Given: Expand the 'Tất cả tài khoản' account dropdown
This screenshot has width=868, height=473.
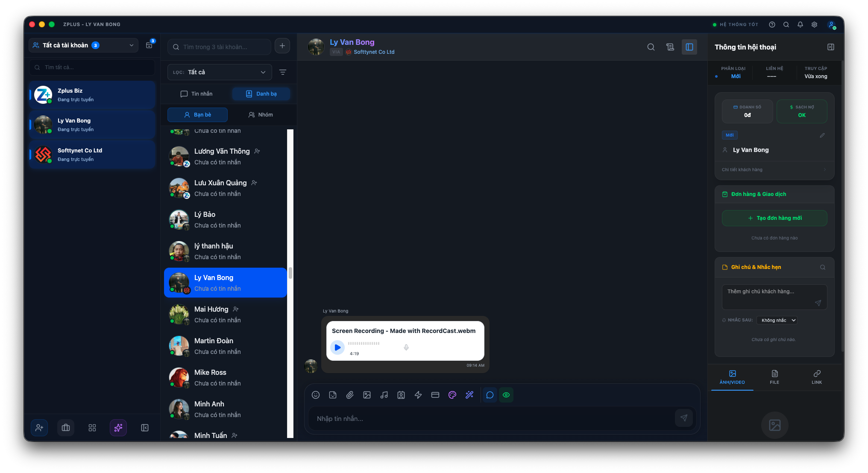Looking at the screenshot, I should pos(84,45).
